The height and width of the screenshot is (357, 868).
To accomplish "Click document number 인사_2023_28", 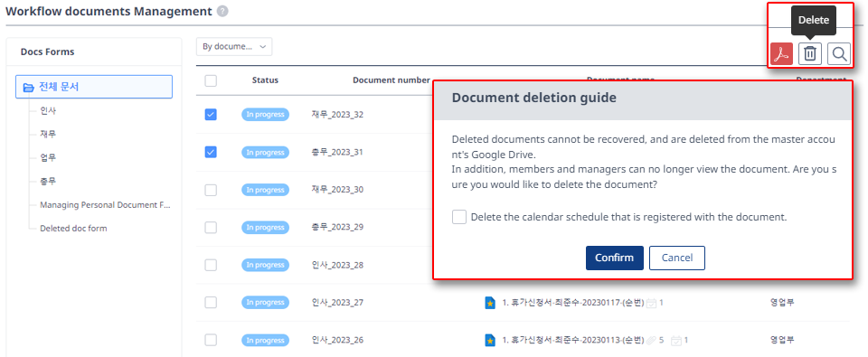I will (x=337, y=265).
